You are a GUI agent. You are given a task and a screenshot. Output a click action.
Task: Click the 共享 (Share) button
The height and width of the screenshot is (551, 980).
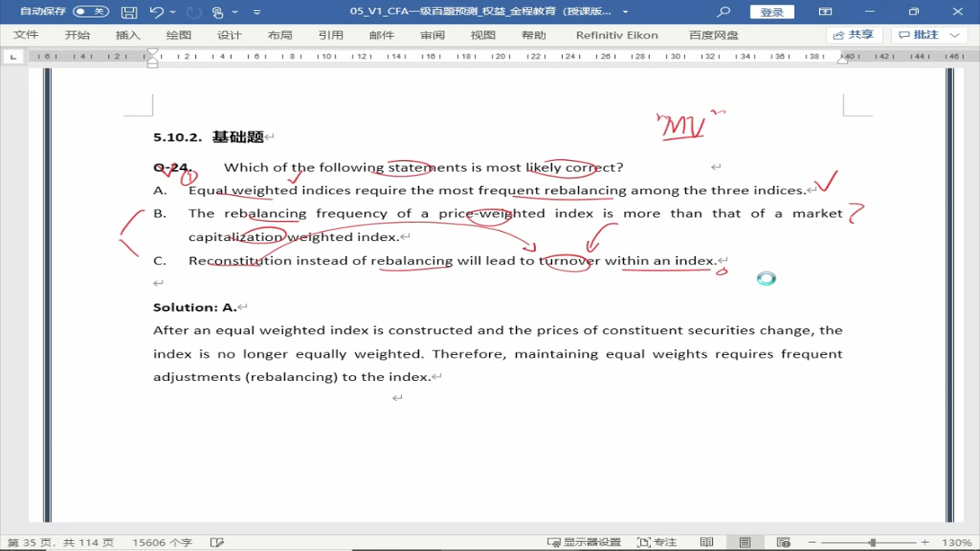pos(854,35)
